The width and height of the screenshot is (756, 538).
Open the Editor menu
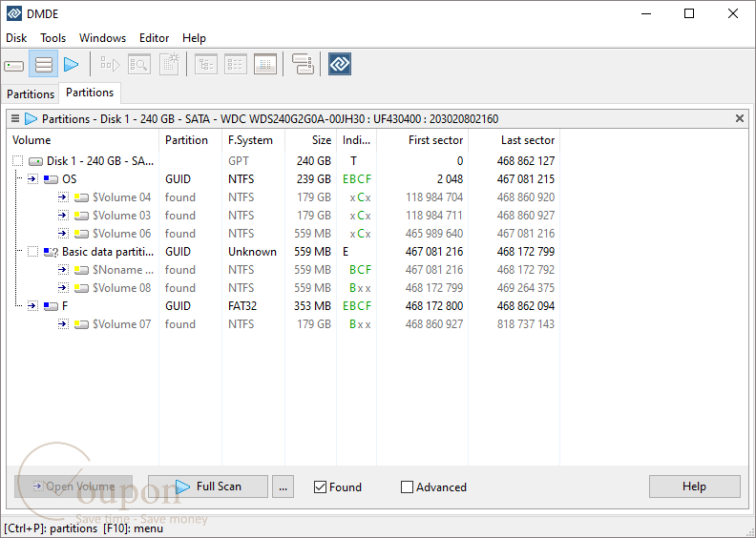click(x=155, y=37)
